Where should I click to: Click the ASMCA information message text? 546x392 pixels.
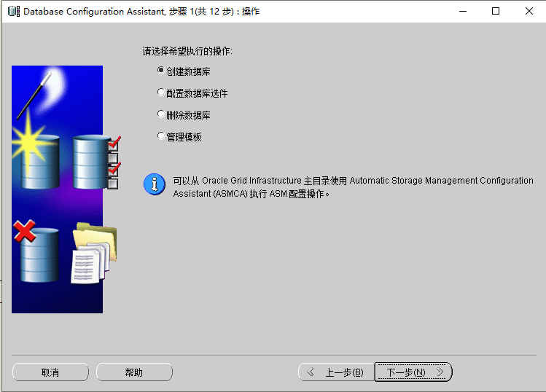click(353, 187)
